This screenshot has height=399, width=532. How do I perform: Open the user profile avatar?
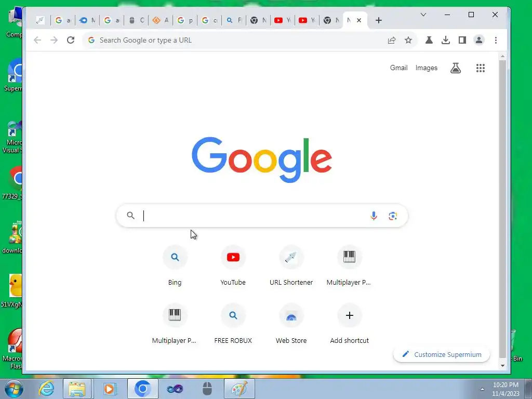pos(478,40)
